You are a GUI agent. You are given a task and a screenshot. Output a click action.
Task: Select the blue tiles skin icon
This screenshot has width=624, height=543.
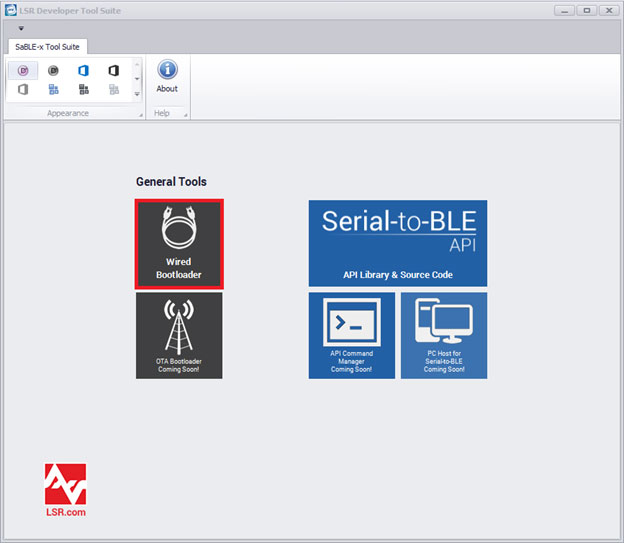tap(53, 89)
